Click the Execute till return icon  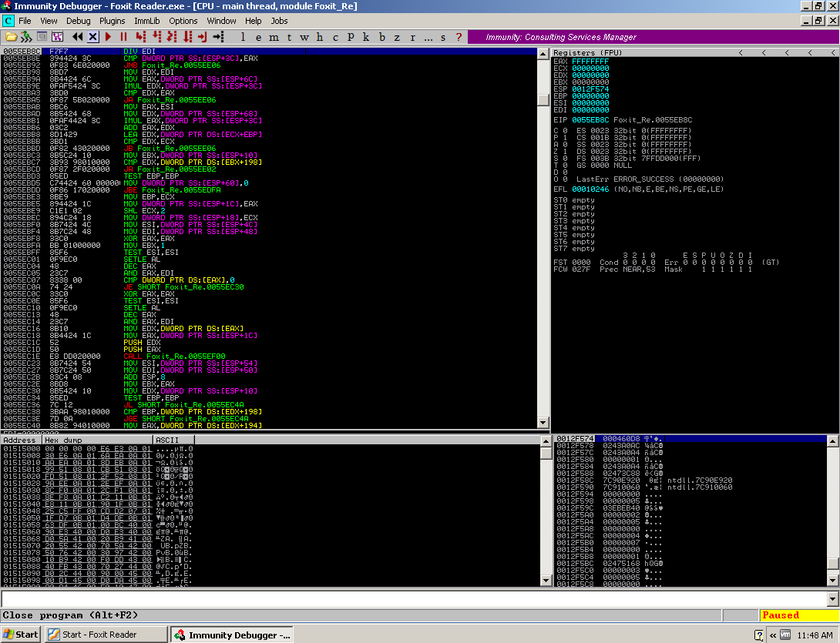(x=203, y=37)
